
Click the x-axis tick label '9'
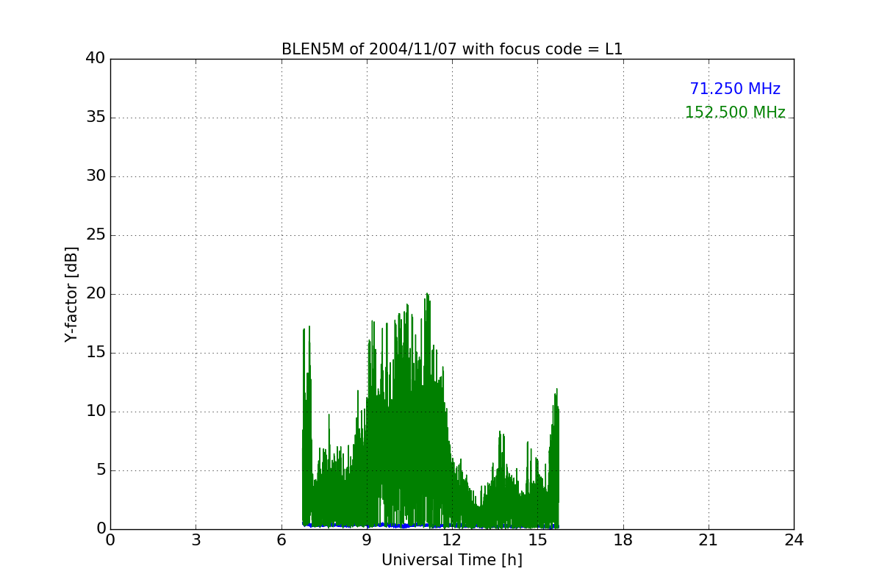[367, 540]
